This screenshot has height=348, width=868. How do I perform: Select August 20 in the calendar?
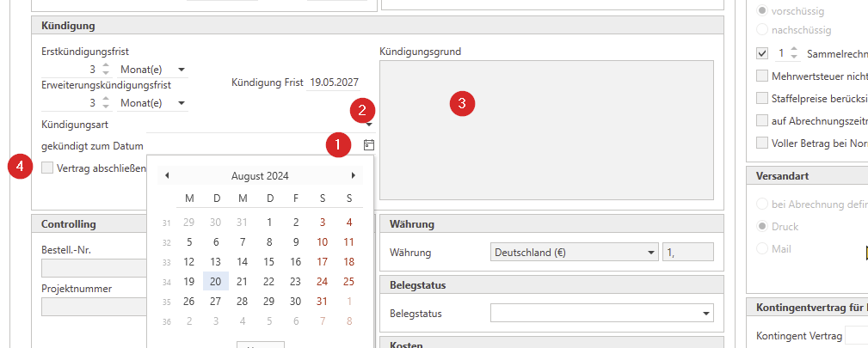216,282
